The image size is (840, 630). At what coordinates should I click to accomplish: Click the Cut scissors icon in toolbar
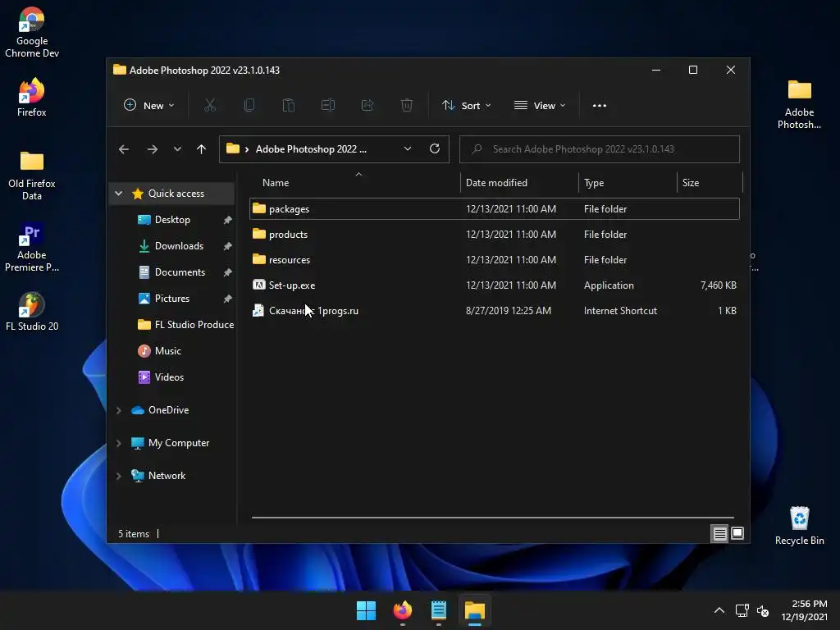[209, 106]
